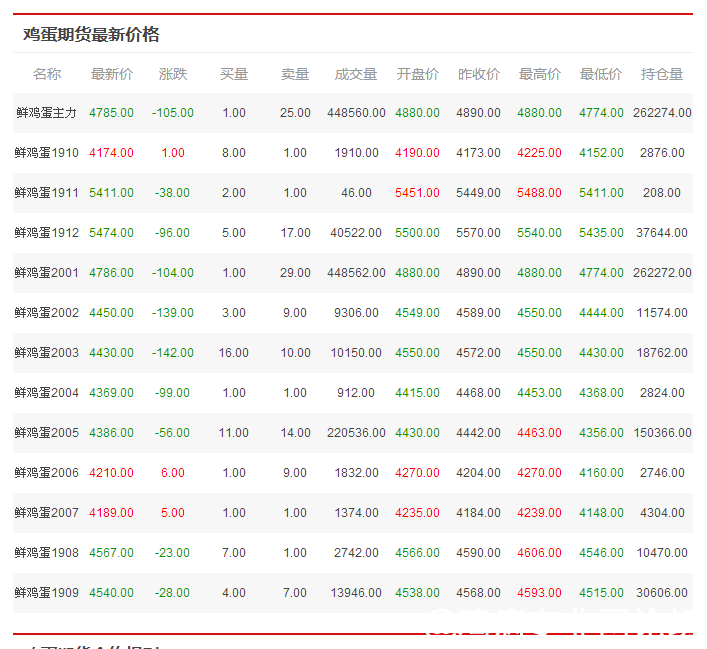707x649 pixels.
Task: Click the 昨收价 column header
Action: coord(478,74)
